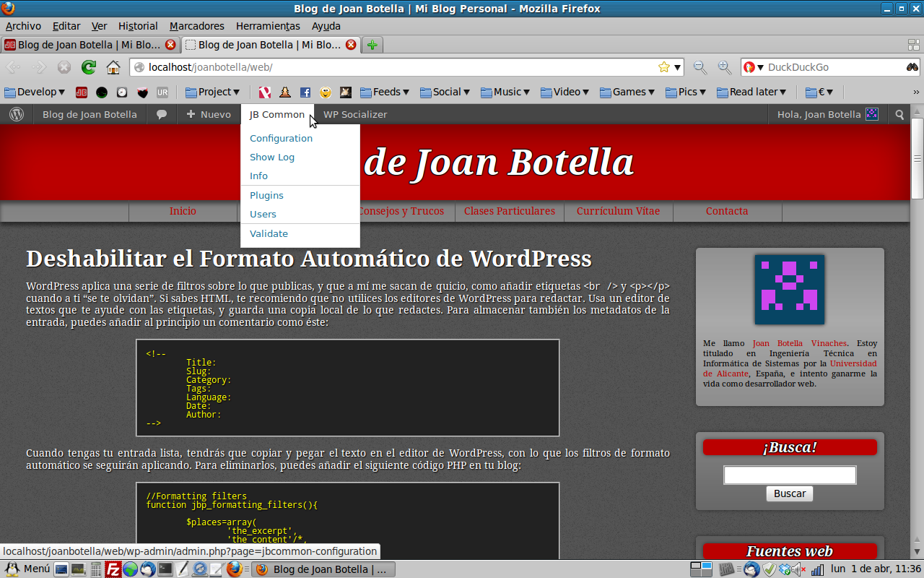Zoom out with the minus magnifier
The height and width of the screenshot is (578, 924).
(x=699, y=67)
